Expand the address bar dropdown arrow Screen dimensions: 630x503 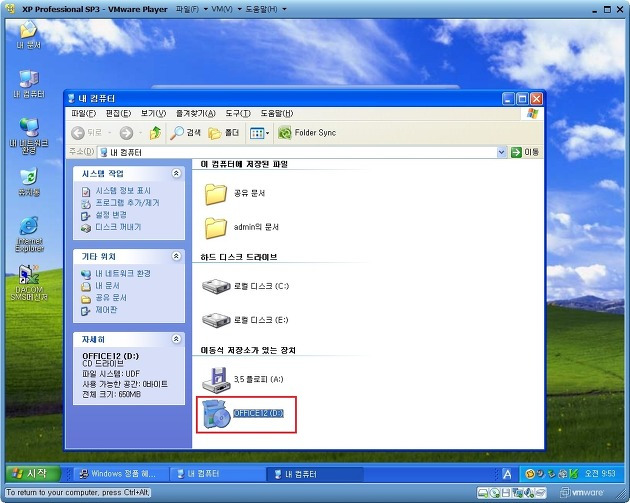click(x=501, y=152)
